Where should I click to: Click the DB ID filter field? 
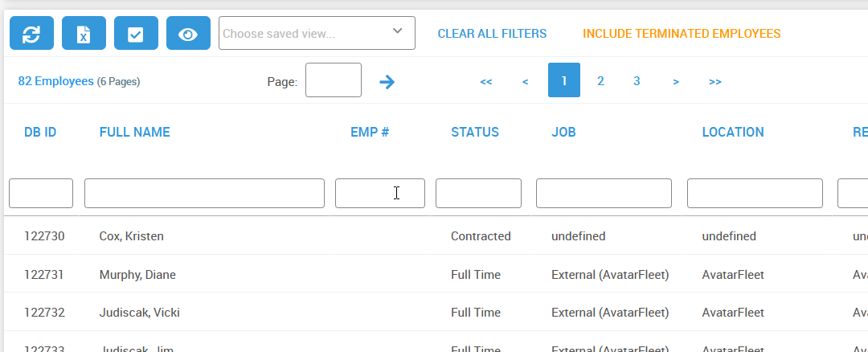pyautogui.click(x=41, y=193)
